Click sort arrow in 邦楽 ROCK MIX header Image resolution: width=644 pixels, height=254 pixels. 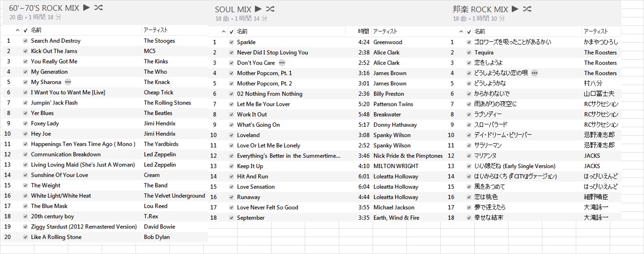[x=461, y=31]
